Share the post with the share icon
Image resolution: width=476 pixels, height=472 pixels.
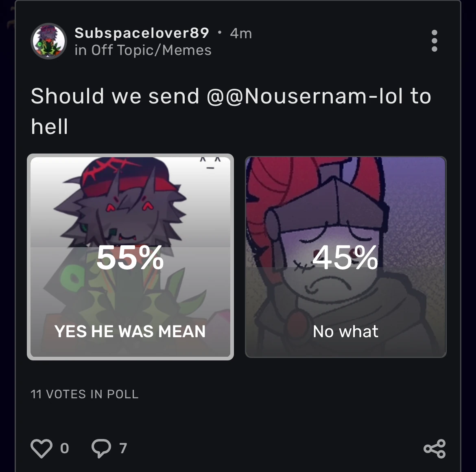point(434,448)
